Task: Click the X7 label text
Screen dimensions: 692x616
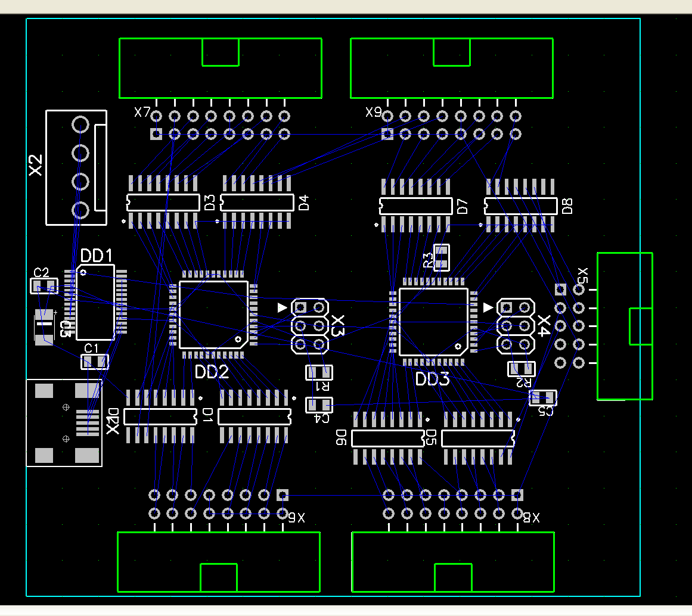Action: [x=142, y=112]
